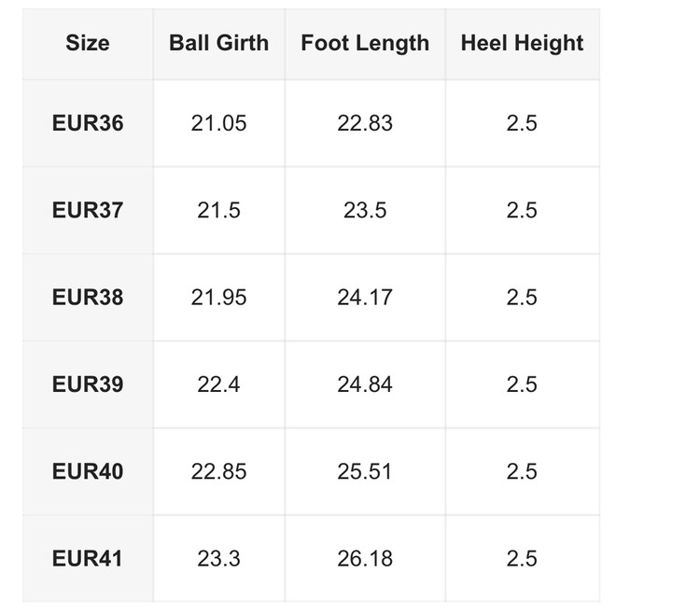This screenshot has height=614, width=700.
Task: Click the Foot Length column header
Action: click(365, 43)
